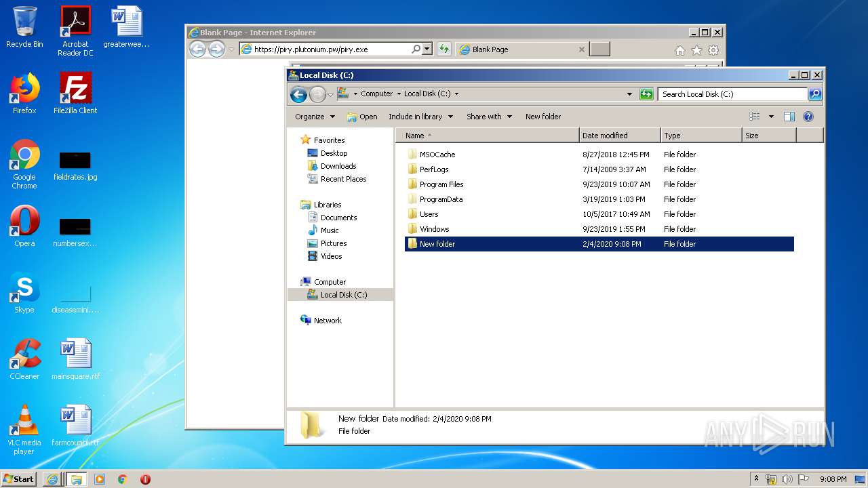Image resolution: width=868 pixels, height=488 pixels.
Task: Select the Windows folder row
Action: (x=599, y=229)
